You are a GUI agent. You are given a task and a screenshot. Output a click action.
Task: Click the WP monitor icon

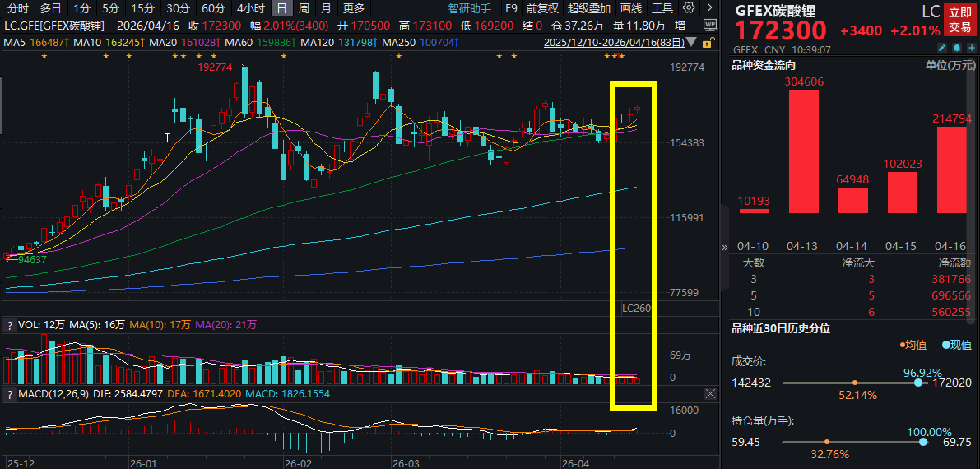710,26
